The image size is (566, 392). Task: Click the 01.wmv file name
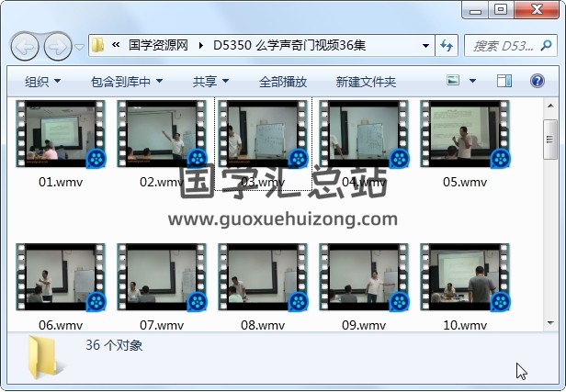(61, 182)
